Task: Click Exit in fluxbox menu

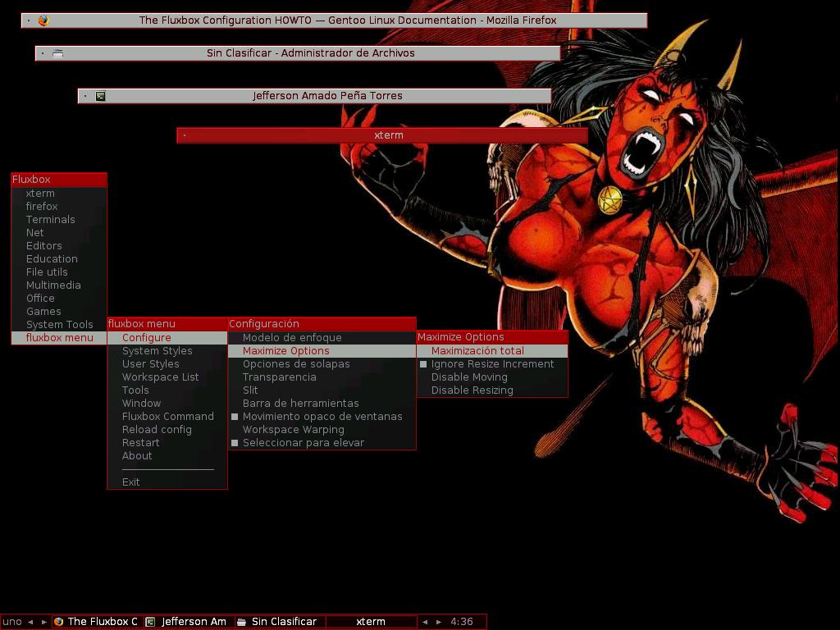Action: click(x=167, y=482)
